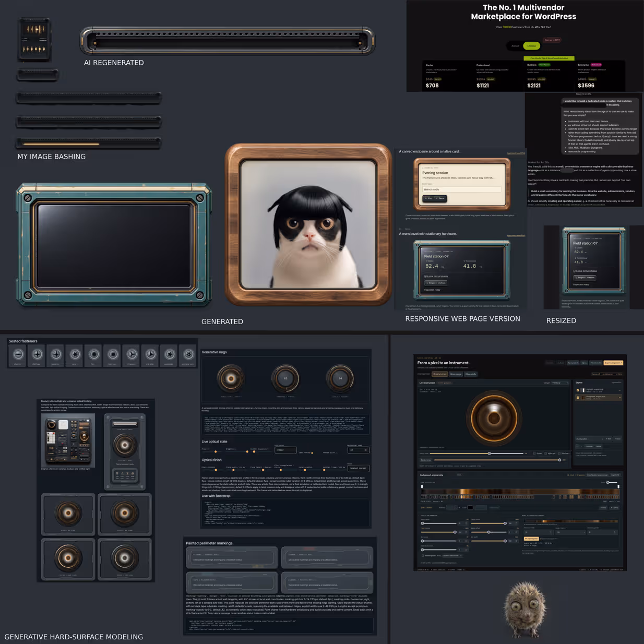644x644 pixels.
Task: Toggle the Lamp enabled switch
Action: tap(312, 453)
